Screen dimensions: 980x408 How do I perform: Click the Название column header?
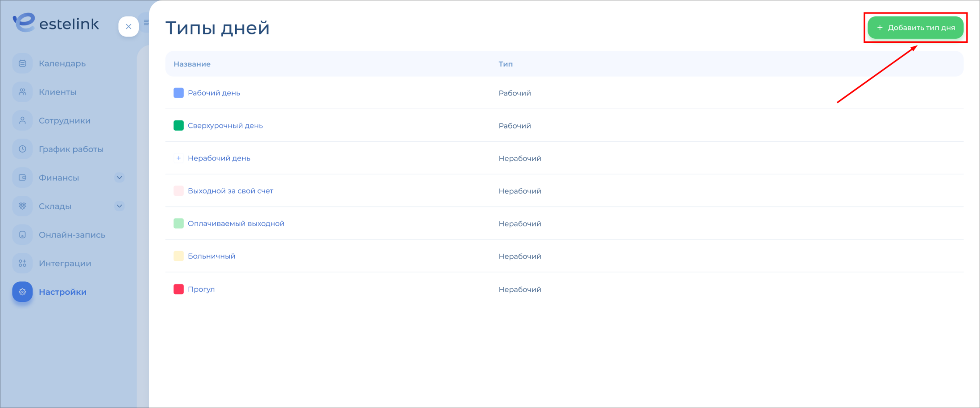tap(192, 64)
